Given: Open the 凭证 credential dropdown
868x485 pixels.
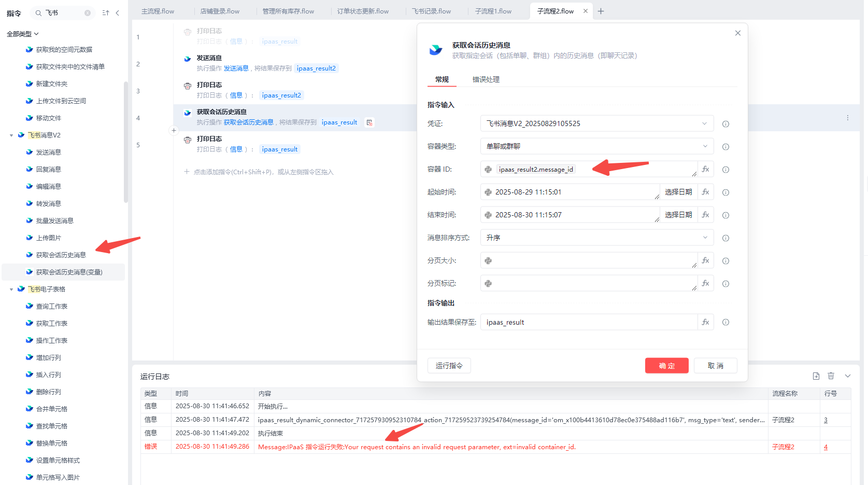Looking at the screenshot, I should 597,123.
